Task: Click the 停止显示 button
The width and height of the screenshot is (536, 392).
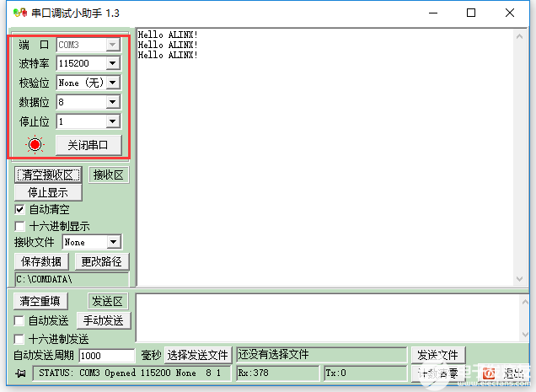Action: (48, 192)
